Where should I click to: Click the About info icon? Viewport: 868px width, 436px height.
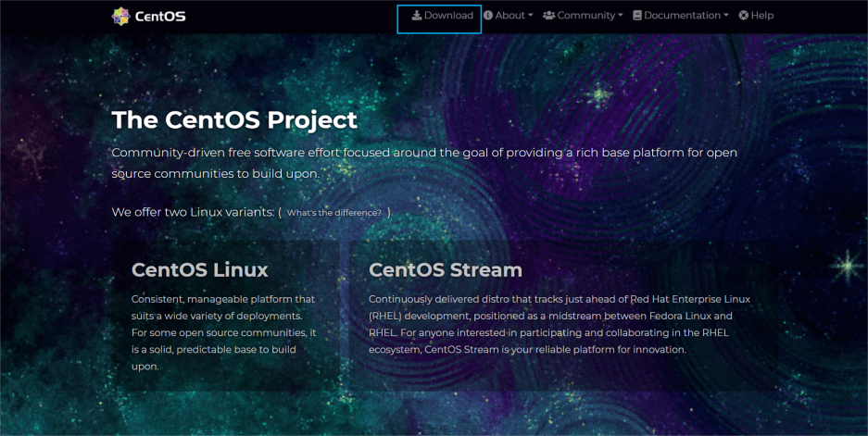pyautogui.click(x=487, y=16)
